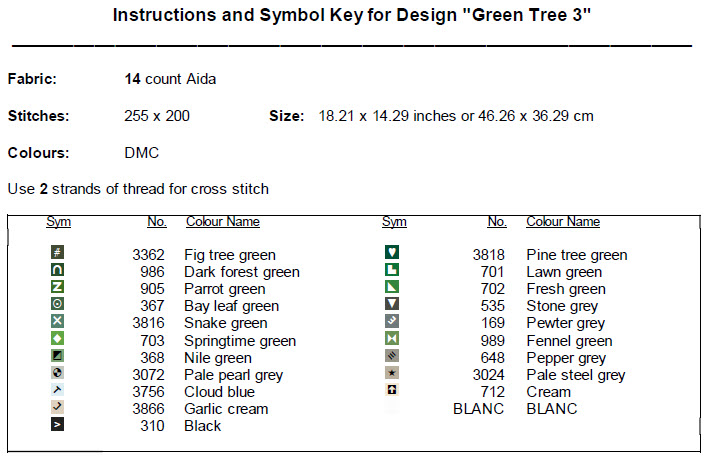Select the Pale steel grey star symbol
Screen dimensions: 708x457
click(392, 374)
